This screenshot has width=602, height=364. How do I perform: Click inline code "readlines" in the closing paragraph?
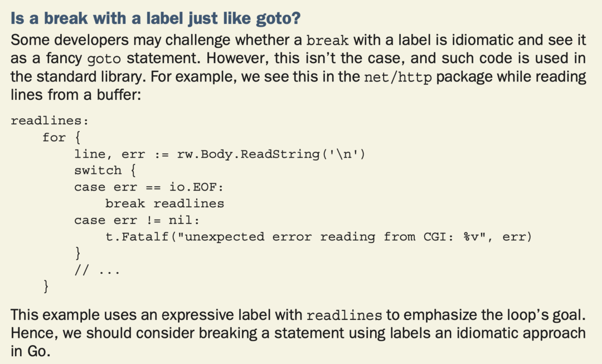pos(344,316)
